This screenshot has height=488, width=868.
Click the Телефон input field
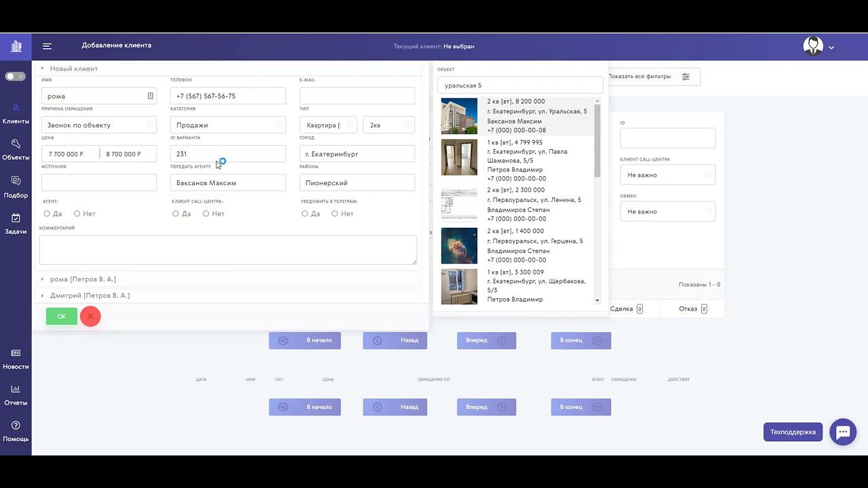(x=228, y=96)
